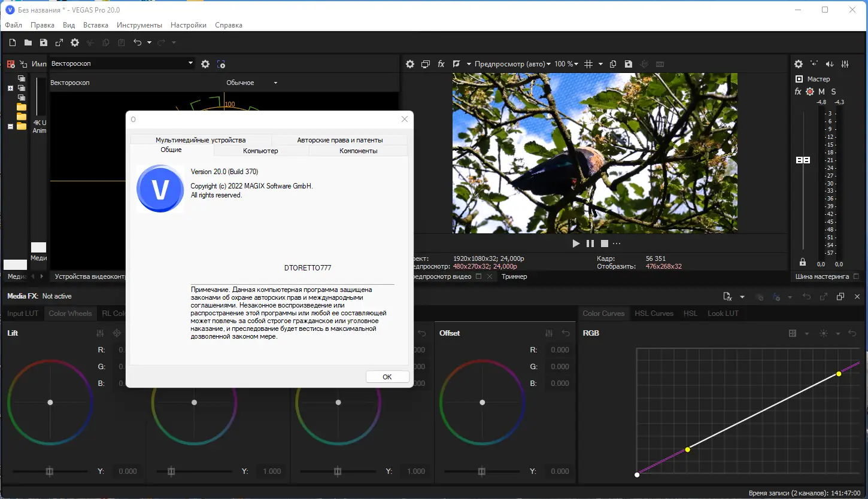Viewport: 868px width, 499px height.
Task: Toggle update scopes while playing icon
Action: tap(221, 64)
